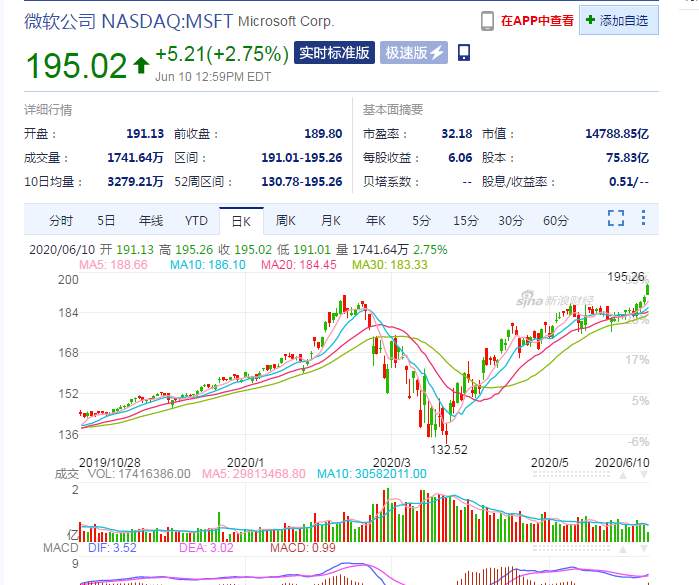Screen dimensions: 699x585
Task: Open the 在APP中查看 link
Action: [x=537, y=21]
